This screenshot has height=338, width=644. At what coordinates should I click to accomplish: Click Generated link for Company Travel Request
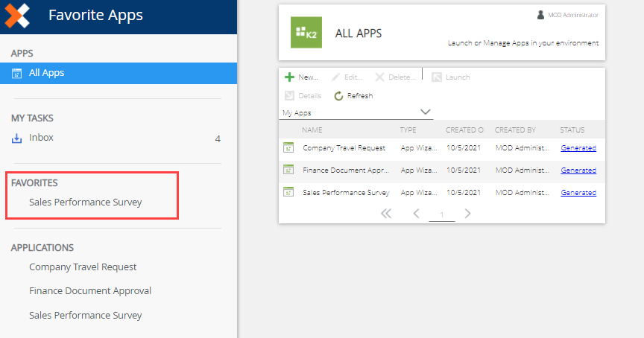(578, 148)
